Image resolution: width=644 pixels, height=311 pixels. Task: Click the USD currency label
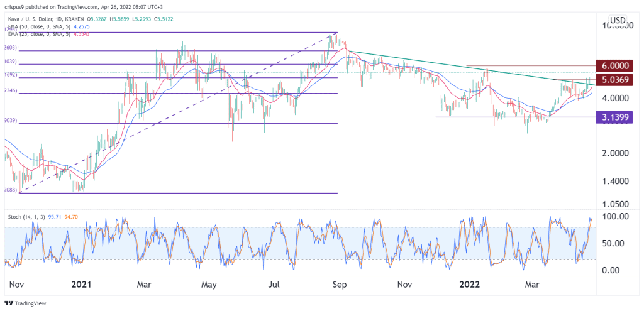tap(618, 21)
